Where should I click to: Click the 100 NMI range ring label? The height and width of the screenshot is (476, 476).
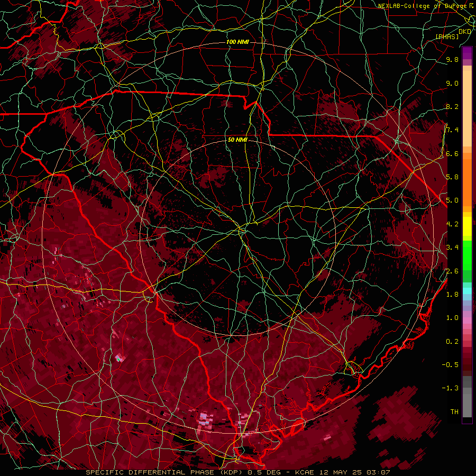click(237, 42)
